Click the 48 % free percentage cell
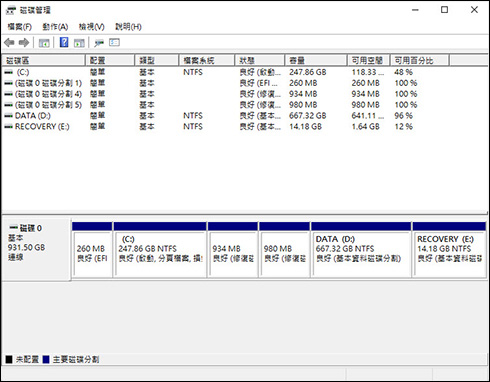 pos(404,72)
